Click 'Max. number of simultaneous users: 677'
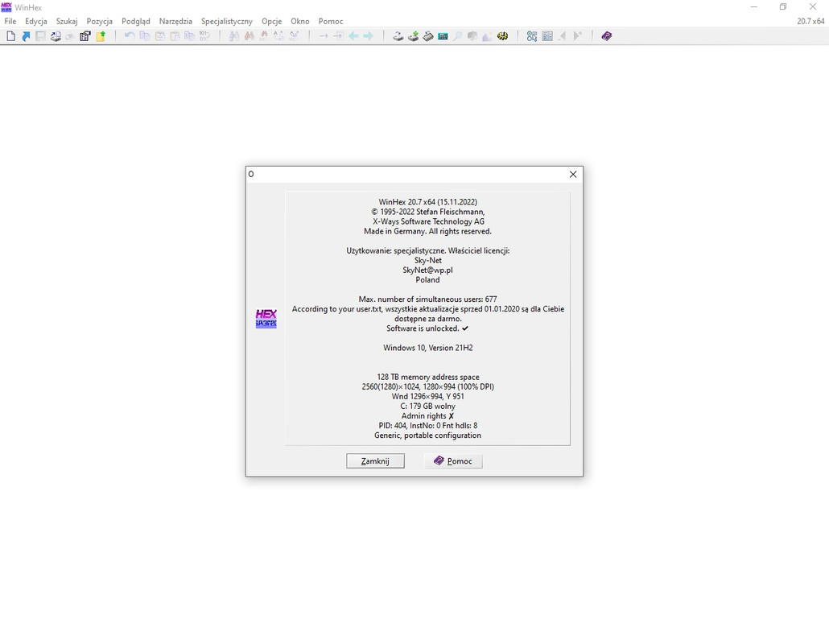 click(427, 299)
